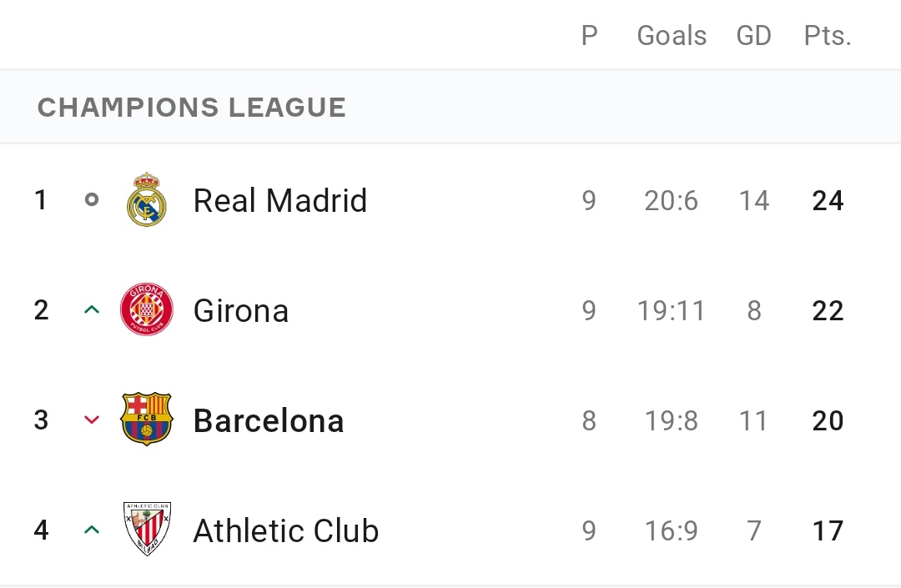Click Real Madrid's unchanged position circle
This screenshot has width=901, height=588.
point(92,200)
